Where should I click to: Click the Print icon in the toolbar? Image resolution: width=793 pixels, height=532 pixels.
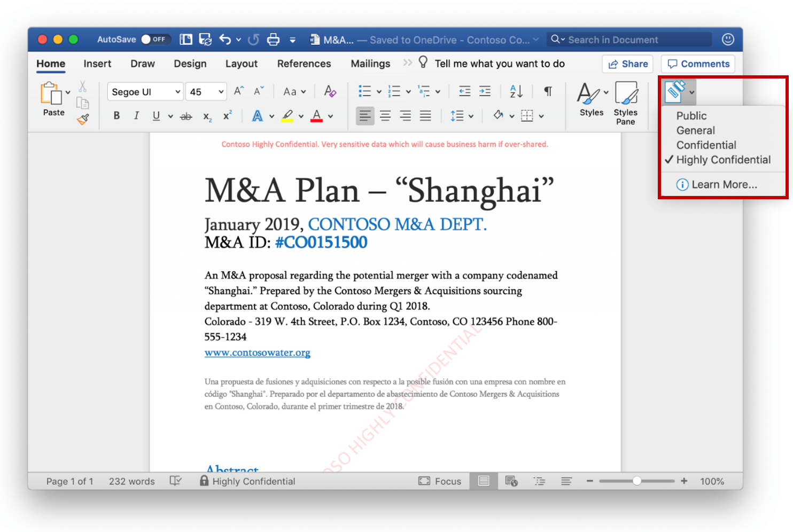[x=273, y=39]
